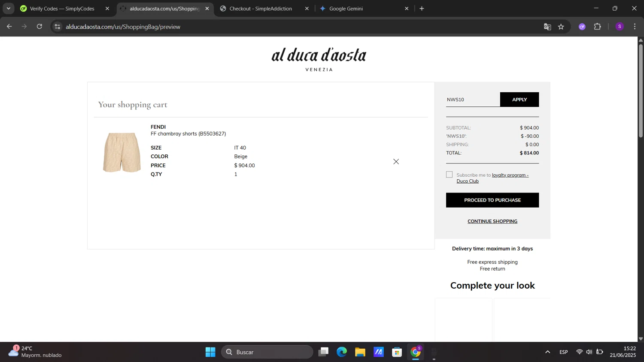Open FF chambray shorts product name
The image size is (644, 362).
tap(188, 134)
